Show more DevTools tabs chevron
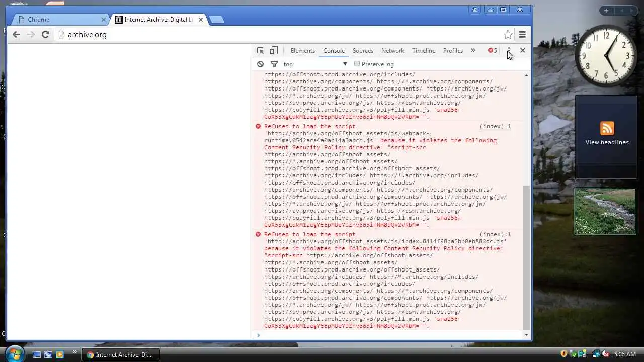 pyautogui.click(x=473, y=51)
